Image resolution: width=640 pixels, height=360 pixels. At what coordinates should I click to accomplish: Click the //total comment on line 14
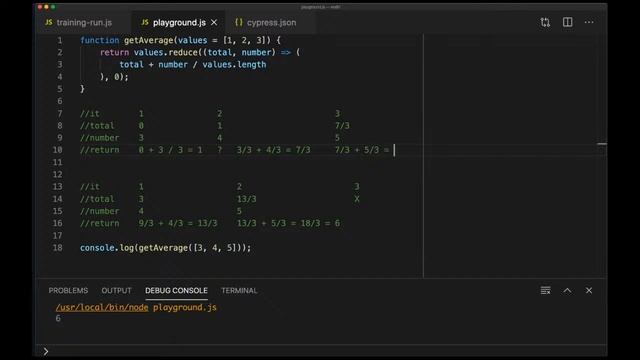(97, 199)
